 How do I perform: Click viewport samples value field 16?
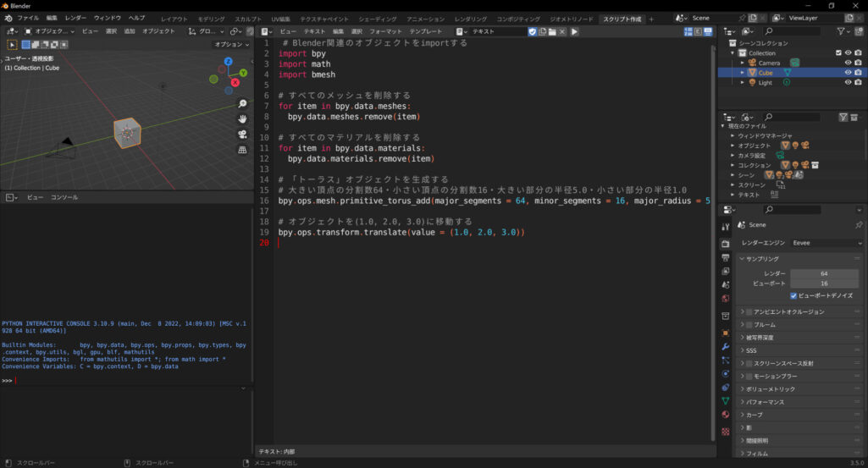[x=824, y=284]
